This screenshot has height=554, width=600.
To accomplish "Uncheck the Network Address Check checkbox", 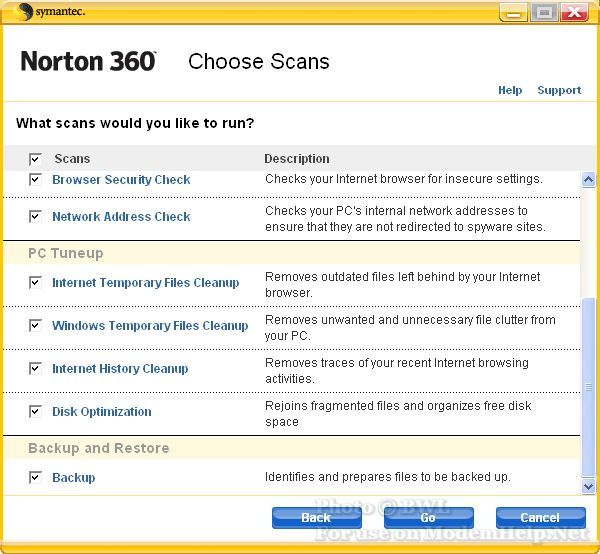I will (x=35, y=216).
